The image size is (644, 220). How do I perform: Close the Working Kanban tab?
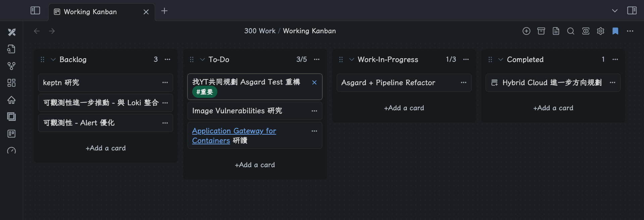pyautogui.click(x=146, y=12)
